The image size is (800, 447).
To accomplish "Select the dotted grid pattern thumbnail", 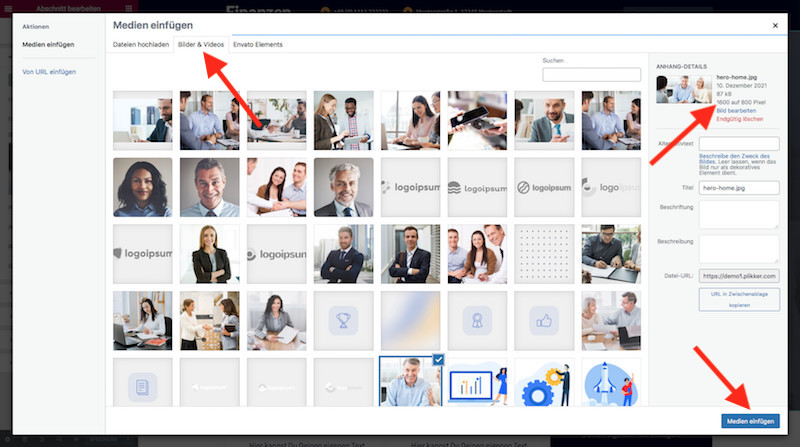I will tap(544, 253).
